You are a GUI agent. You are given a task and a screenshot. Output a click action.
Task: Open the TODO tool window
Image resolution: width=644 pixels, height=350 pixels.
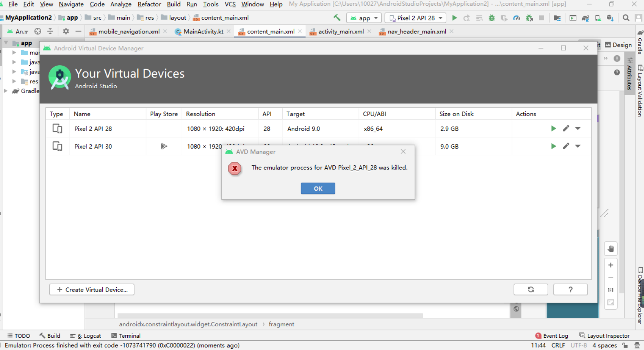(x=19, y=336)
